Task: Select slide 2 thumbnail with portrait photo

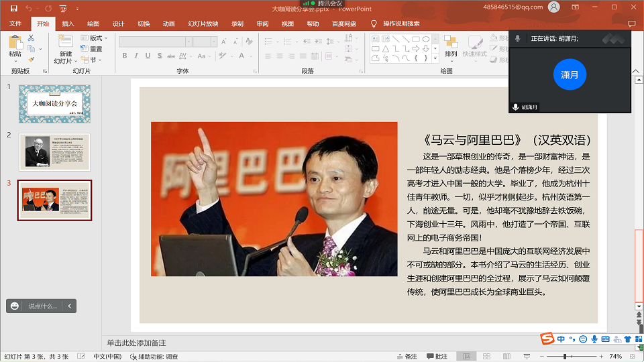Action: 54,152
